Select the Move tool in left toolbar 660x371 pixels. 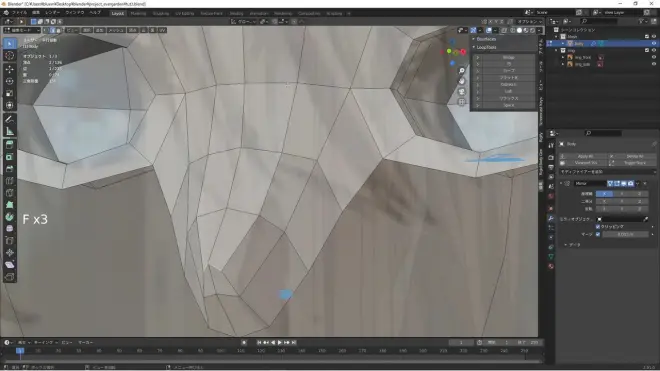point(10,69)
